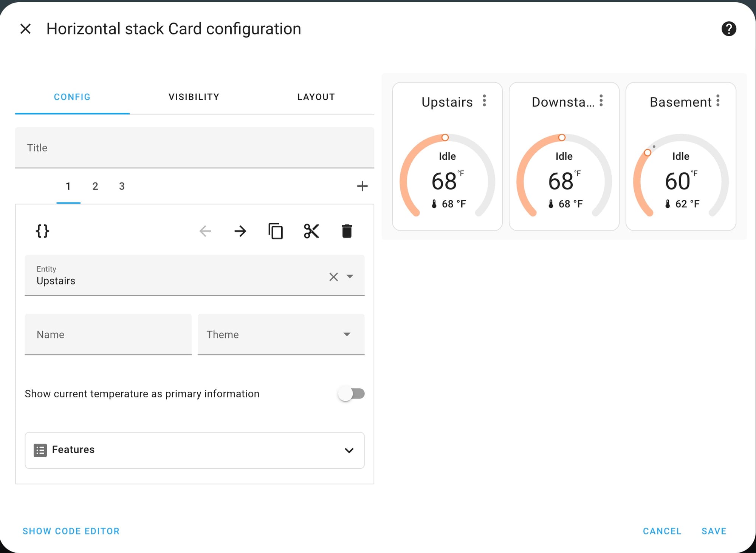This screenshot has height=553, width=756.
Task: Switch to the Layout tab
Action: 316,97
